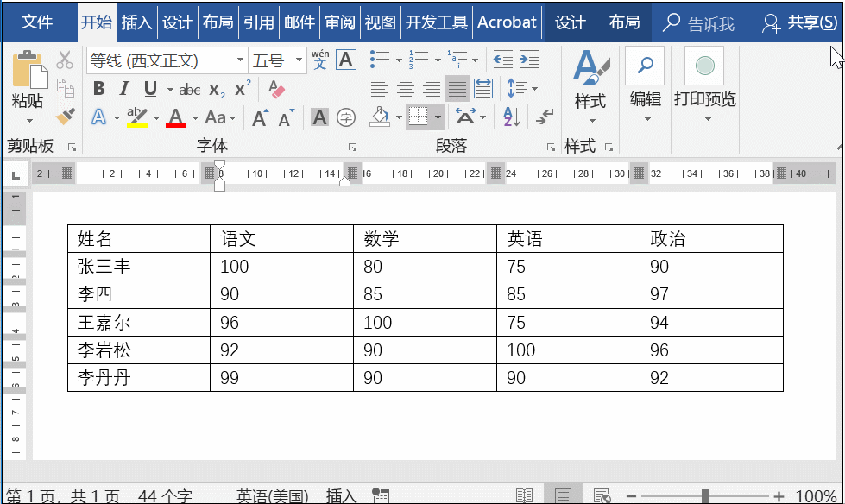Open the Change Case (Aa) tool
The width and height of the screenshot is (845, 504).
coord(216,117)
